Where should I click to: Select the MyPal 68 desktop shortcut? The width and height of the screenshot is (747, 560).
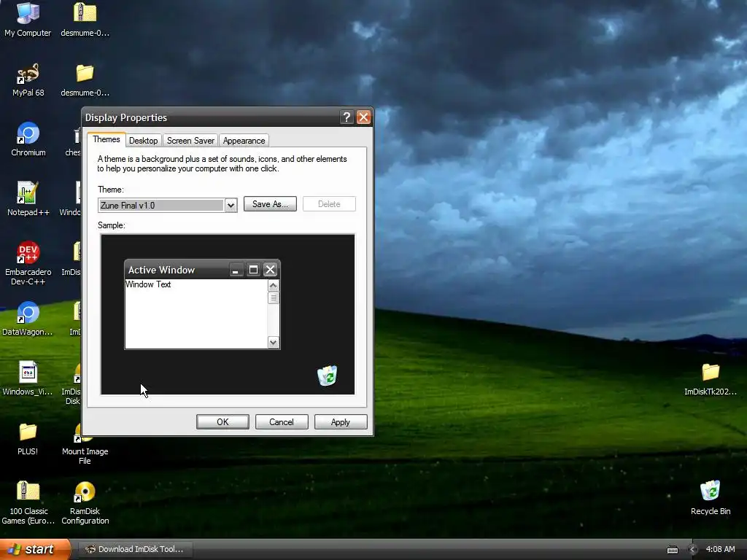28,80
